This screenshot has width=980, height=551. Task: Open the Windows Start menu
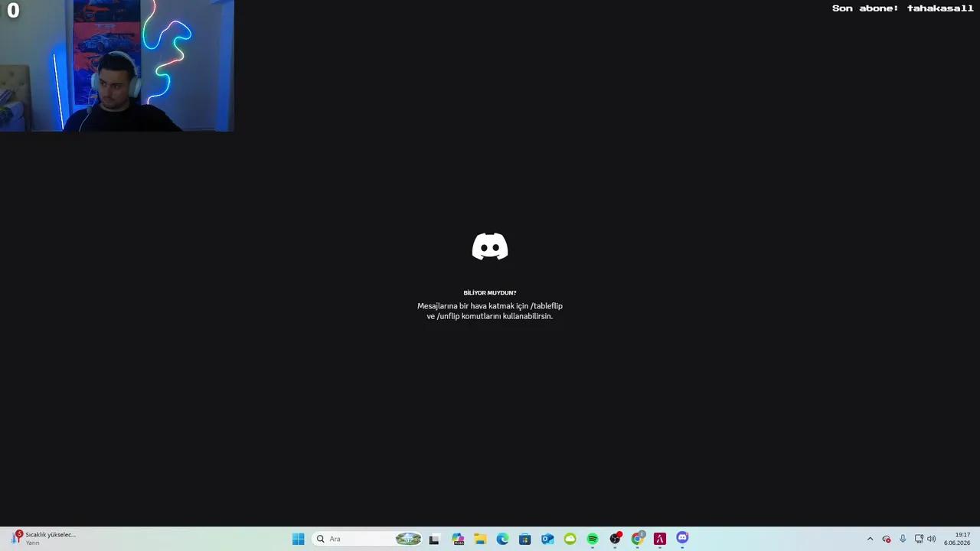299,539
